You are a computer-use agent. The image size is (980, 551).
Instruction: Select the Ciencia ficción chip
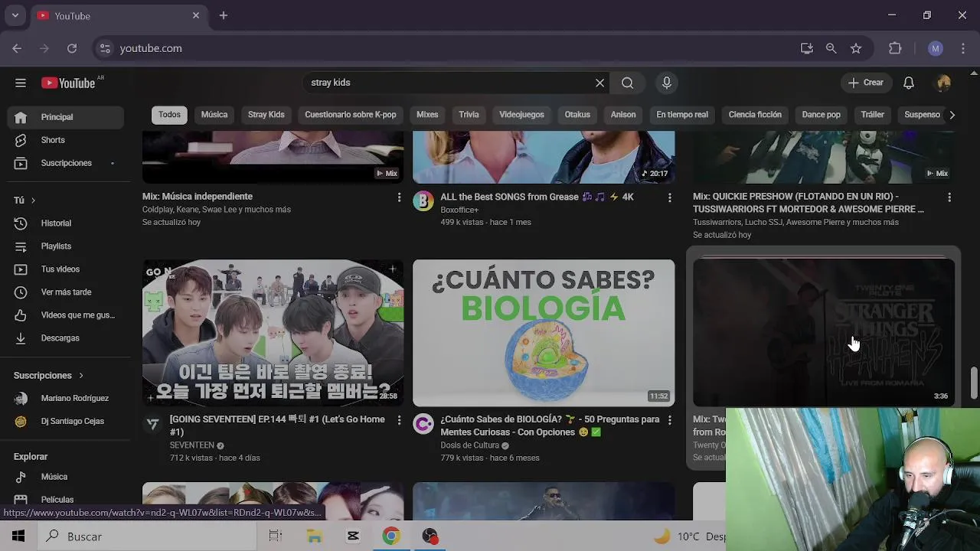(x=755, y=115)
